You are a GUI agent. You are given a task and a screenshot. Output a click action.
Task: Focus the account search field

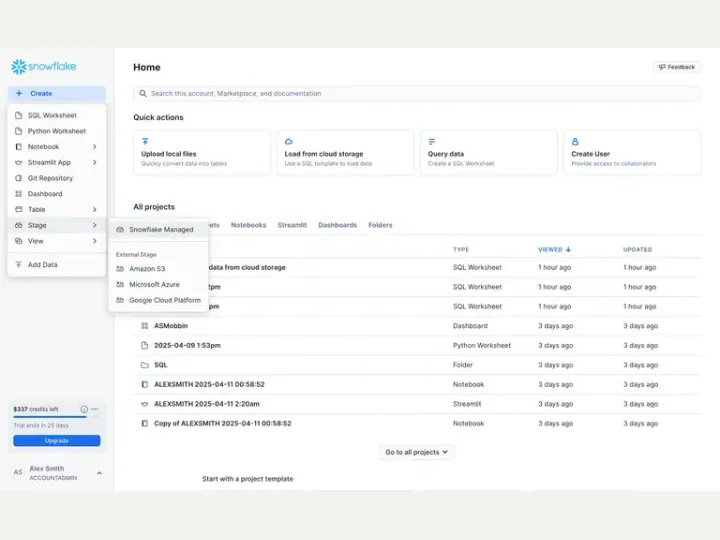pos(417,93)
